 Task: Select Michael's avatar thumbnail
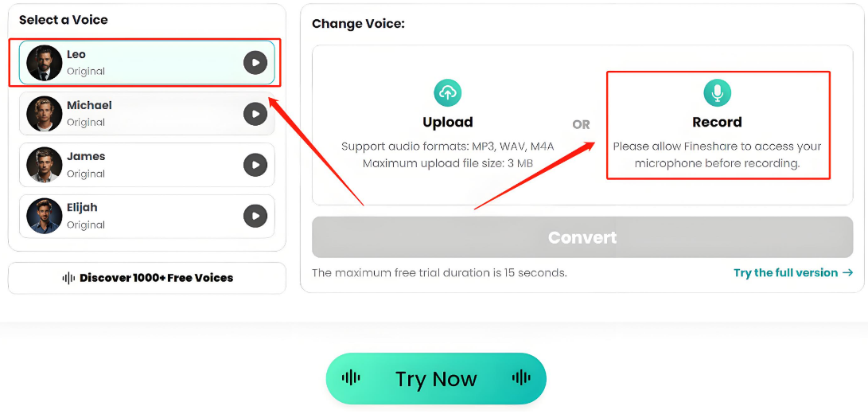coord(44,114)
